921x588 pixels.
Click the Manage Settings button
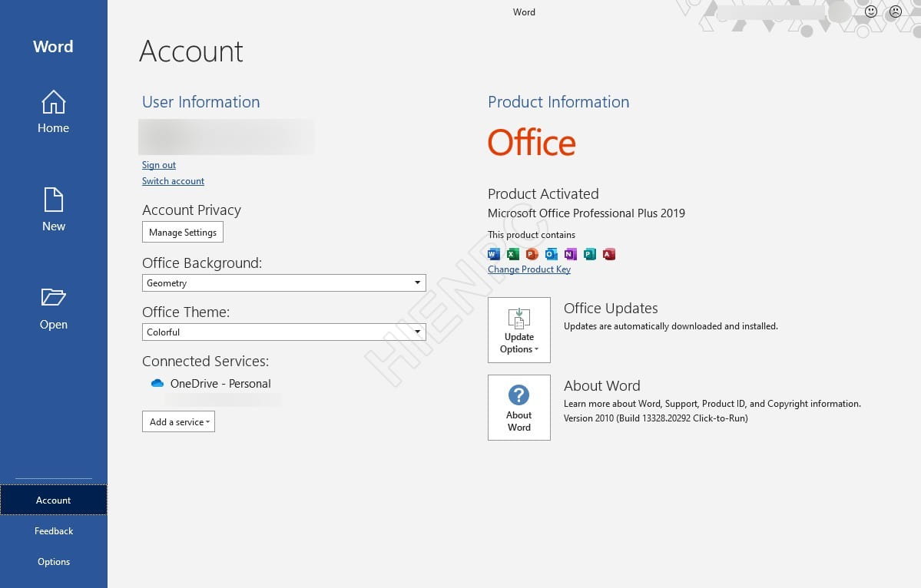pyautogui.click(x=183, y=232)
